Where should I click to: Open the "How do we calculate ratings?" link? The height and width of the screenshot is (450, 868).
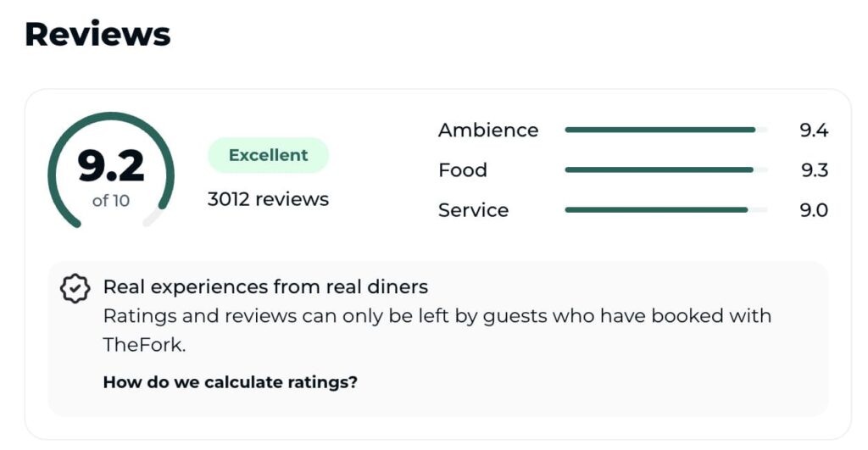[230, 382]
